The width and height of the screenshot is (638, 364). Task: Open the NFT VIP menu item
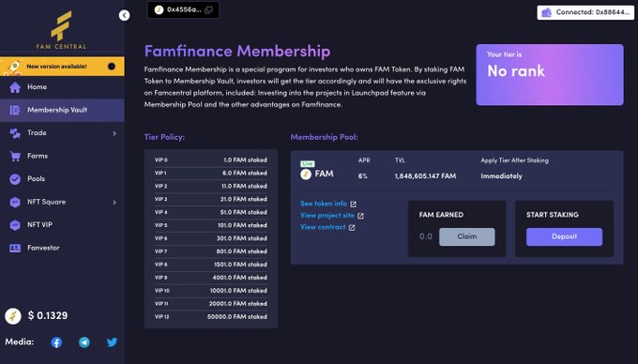62,225
